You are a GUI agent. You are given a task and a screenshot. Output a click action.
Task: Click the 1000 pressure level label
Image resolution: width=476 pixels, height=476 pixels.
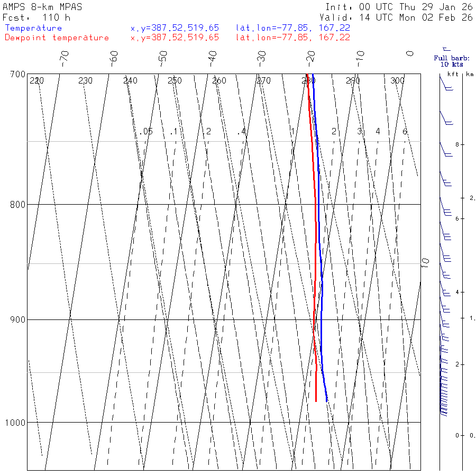[x=15, y=422]
